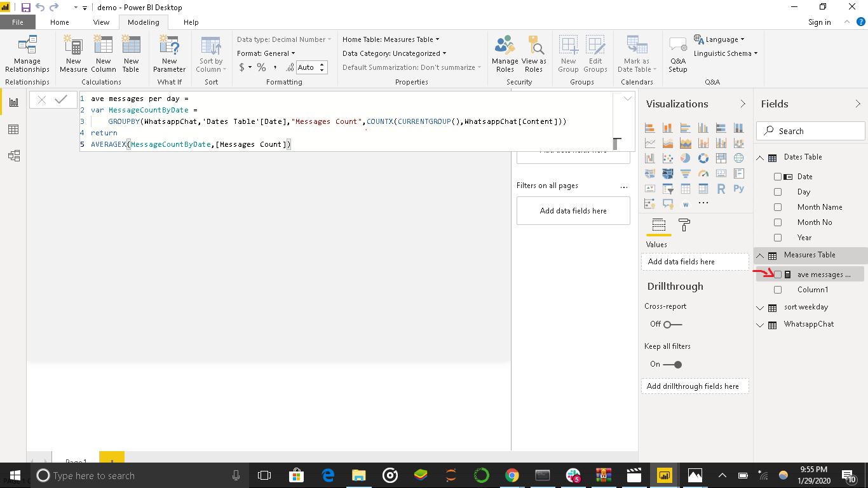Switch to the Home ribbon tab
The width and height of the screenshot is (868, 488).
60,22
